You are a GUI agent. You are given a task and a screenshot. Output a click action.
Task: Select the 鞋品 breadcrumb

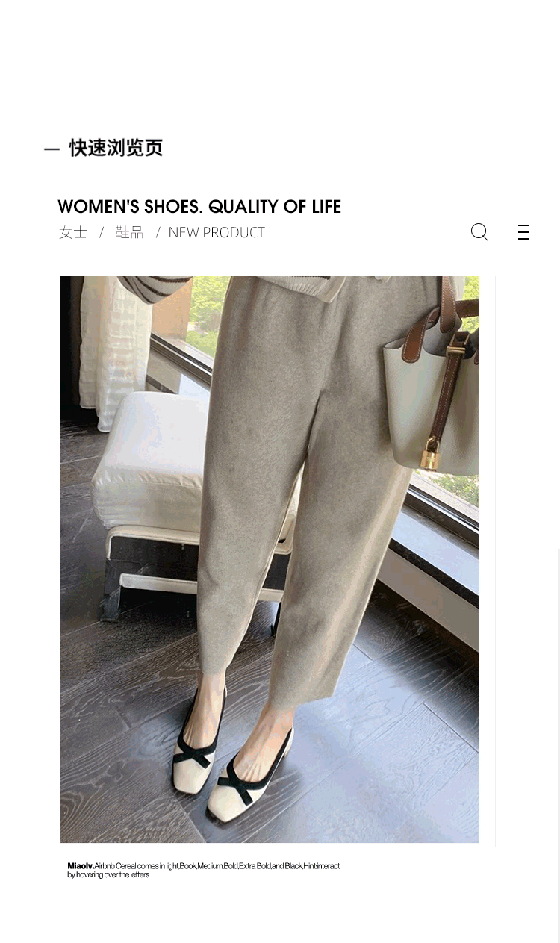coord(129,232)
